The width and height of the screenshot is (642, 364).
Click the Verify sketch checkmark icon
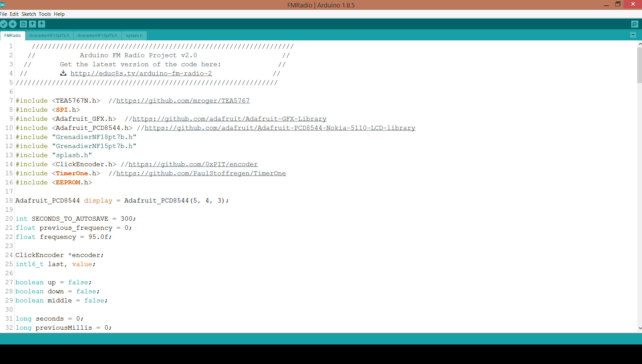click(4, 24)
